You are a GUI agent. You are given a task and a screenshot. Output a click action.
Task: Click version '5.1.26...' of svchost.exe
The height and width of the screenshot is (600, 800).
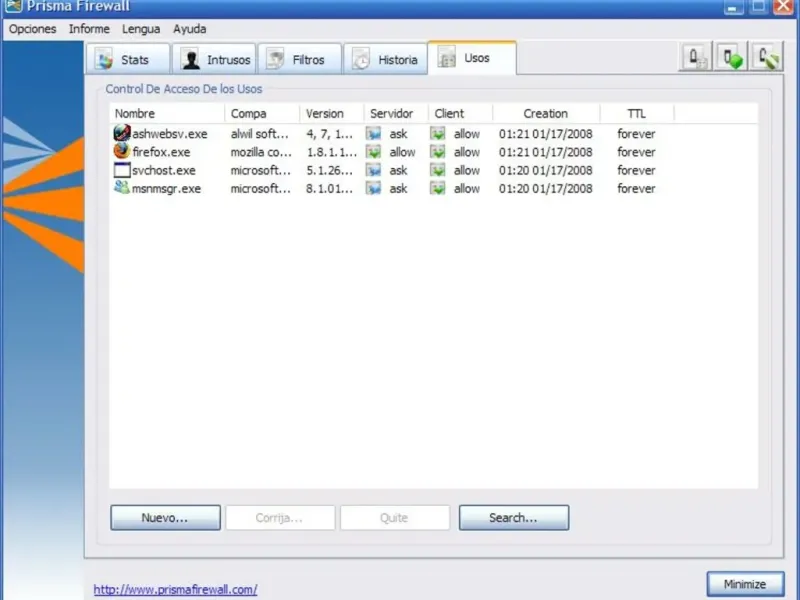[x=329, y=170]
